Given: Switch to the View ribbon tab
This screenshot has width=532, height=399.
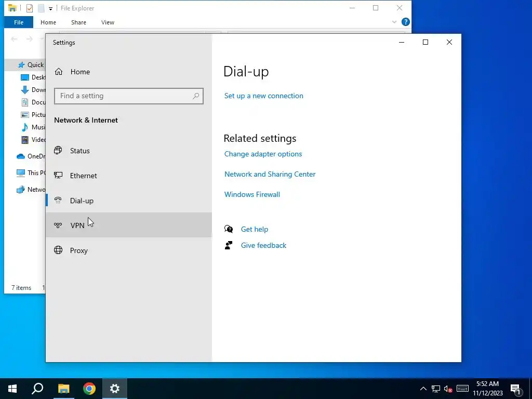Looking at the screenshot, I should (108, 22).
